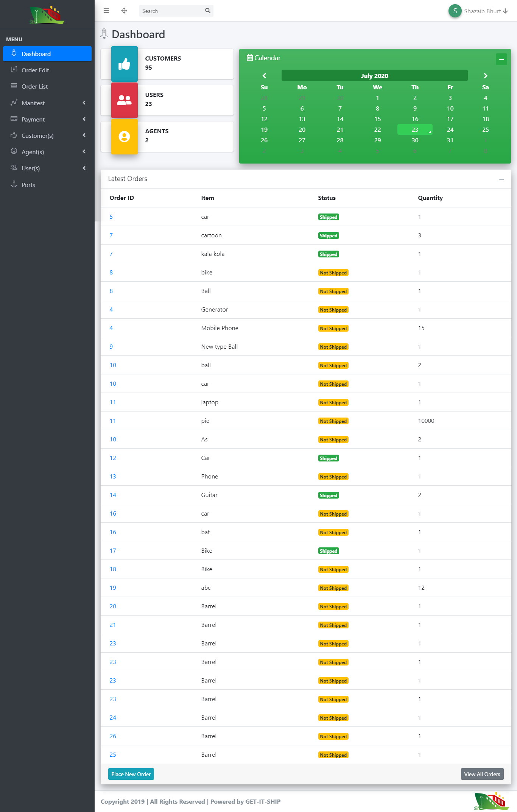Click the ship logo in sidebar
The height and width of the screenshot is (812, 517).
(47, 15)
